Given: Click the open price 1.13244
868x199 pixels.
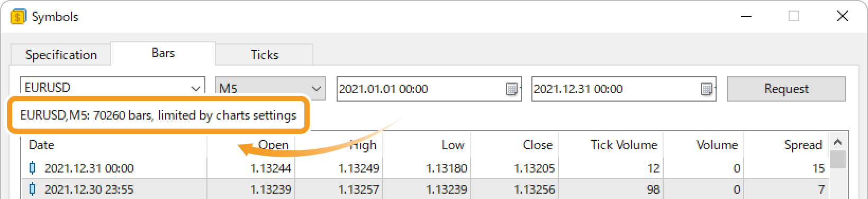Looking at the screenshot, I should pyautogui.click(x=270, y=168).
